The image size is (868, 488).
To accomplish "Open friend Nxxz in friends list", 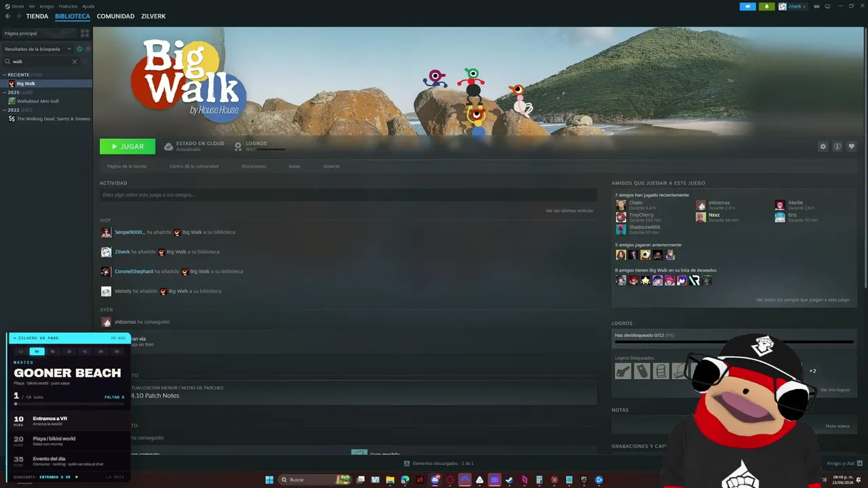I will [x=714, y=215].
